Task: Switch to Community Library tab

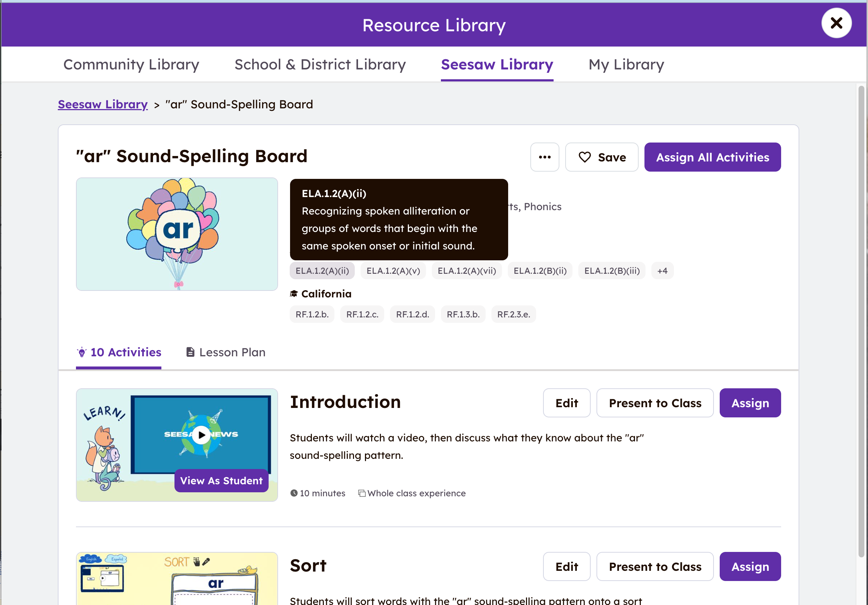Action: point(131,64)
